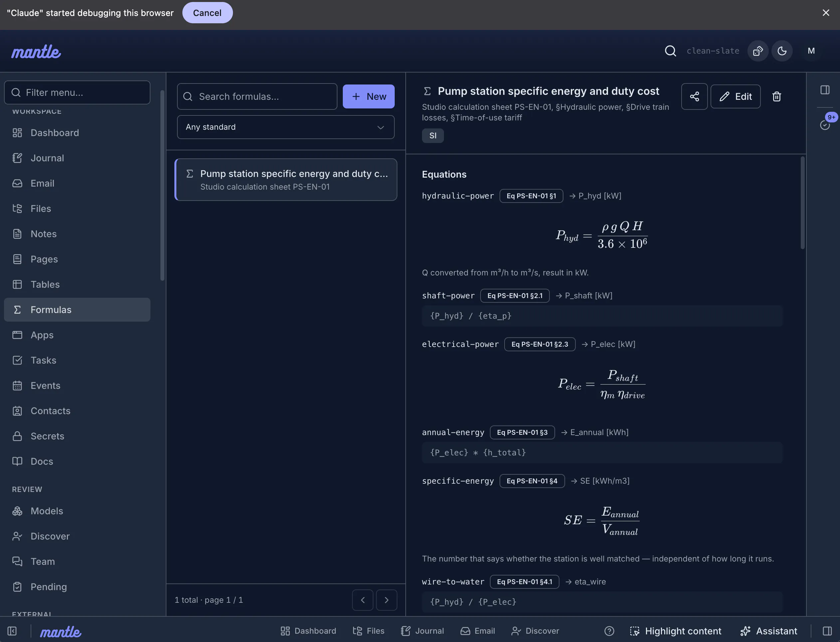Open Discover in the sidebar
Viewport: 840px width, 642px height.
[x=77, y=536]
